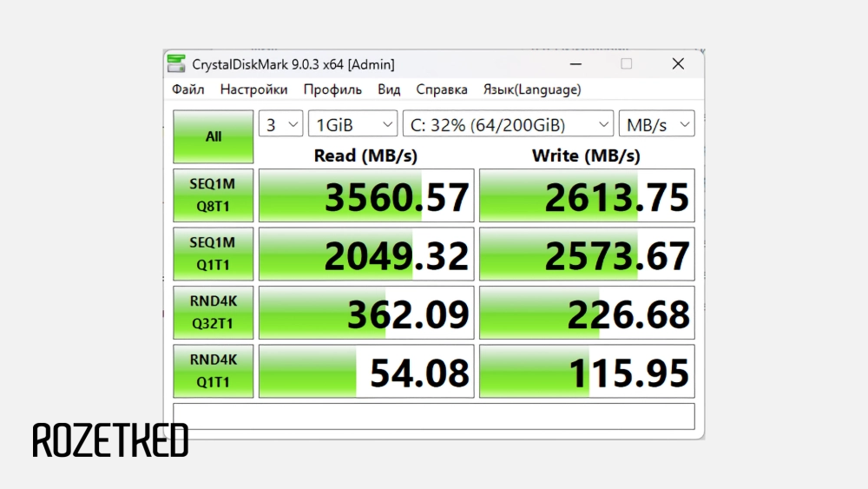Click the 226.68 write result

(x=587, y=313)
